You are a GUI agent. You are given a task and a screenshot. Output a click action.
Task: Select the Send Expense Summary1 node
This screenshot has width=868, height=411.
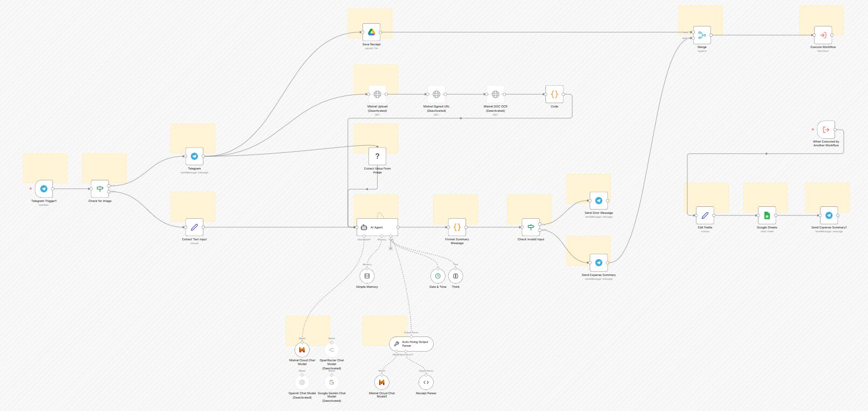tap(829, 215)
